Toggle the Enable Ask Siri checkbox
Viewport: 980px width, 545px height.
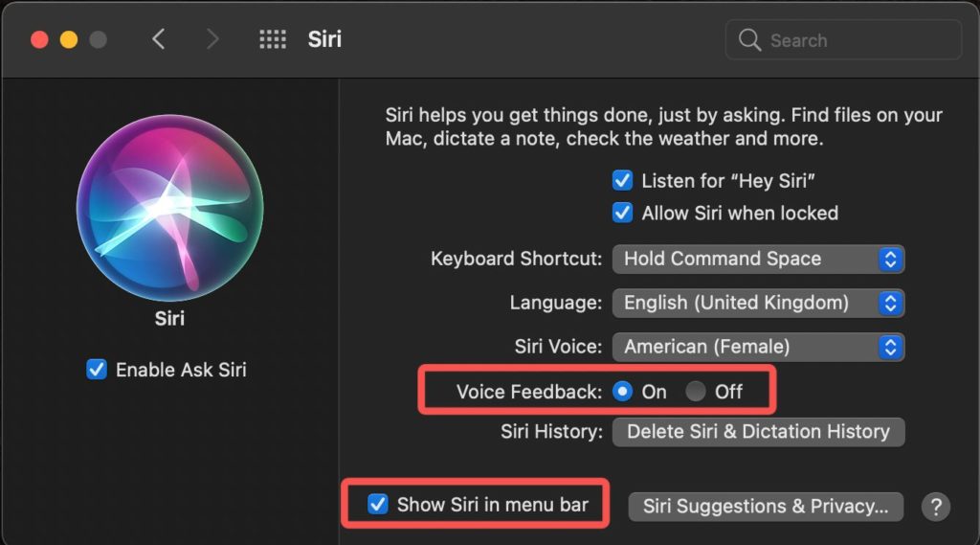tap(97, 369)
